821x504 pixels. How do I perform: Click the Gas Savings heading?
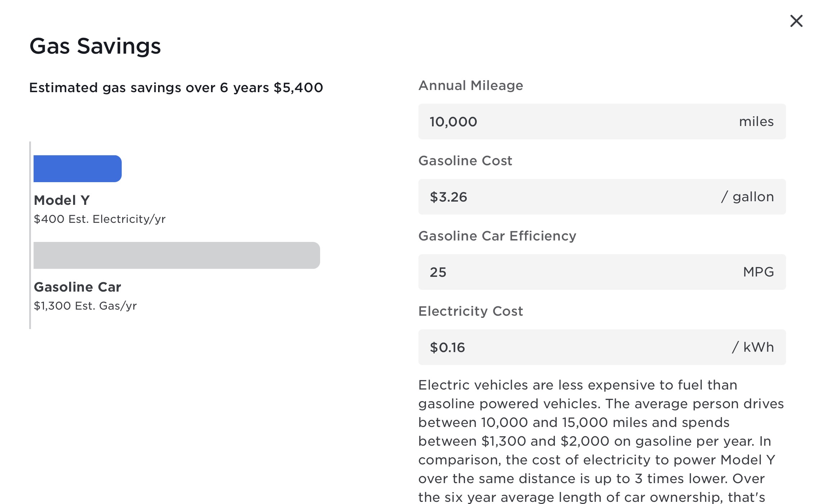(x=95, y=46)
